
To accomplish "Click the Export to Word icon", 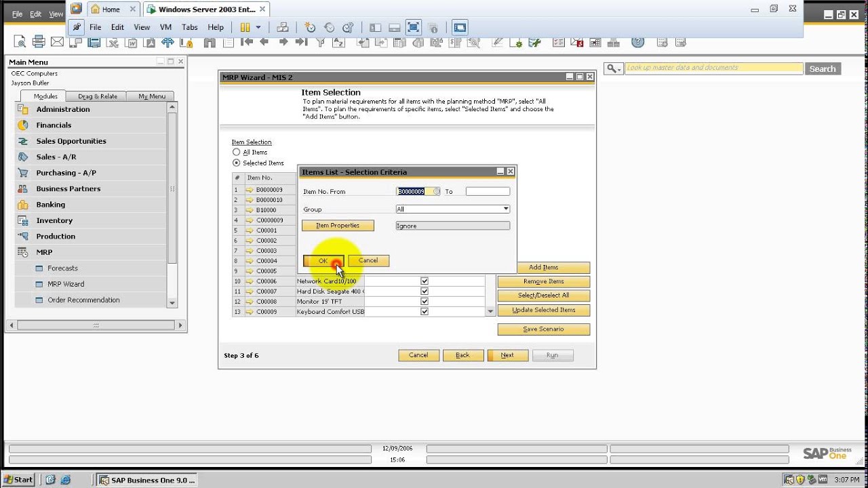I will click(132, 42).
